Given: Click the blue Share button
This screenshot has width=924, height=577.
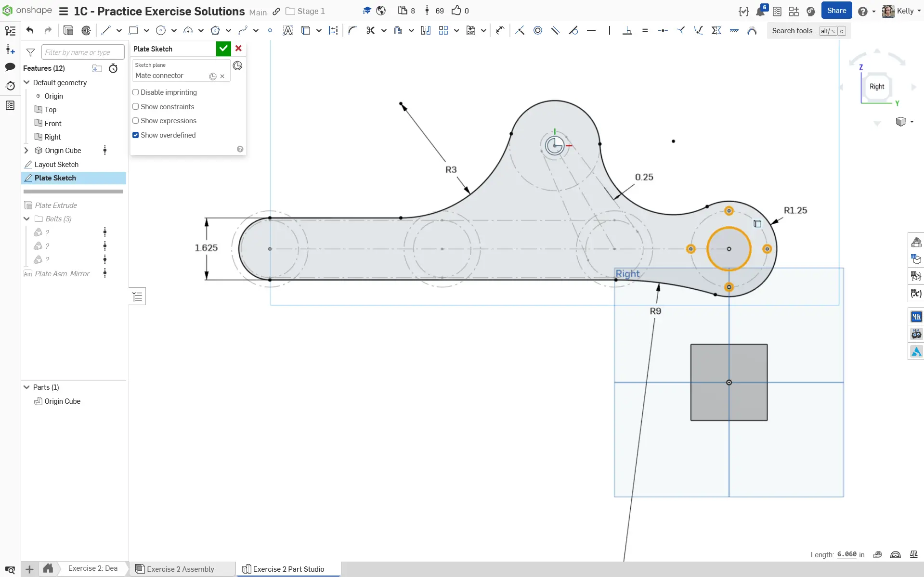Looking at the screenshot, I should (836, 11).
